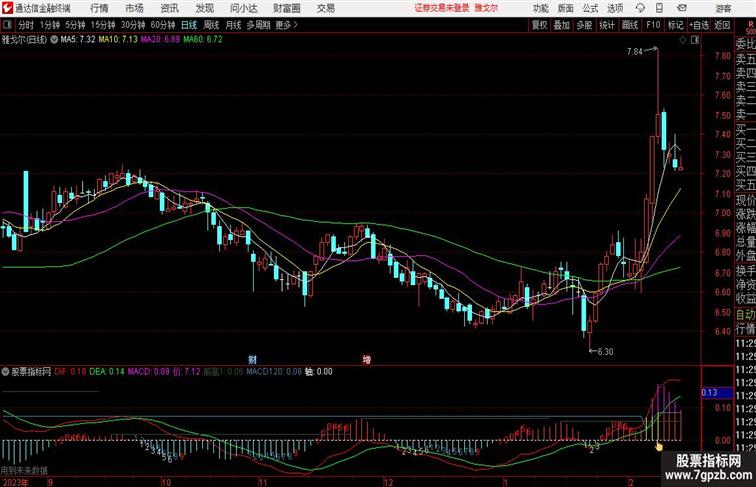
Task: Open the F10 company info button
Action: point(653,25)
